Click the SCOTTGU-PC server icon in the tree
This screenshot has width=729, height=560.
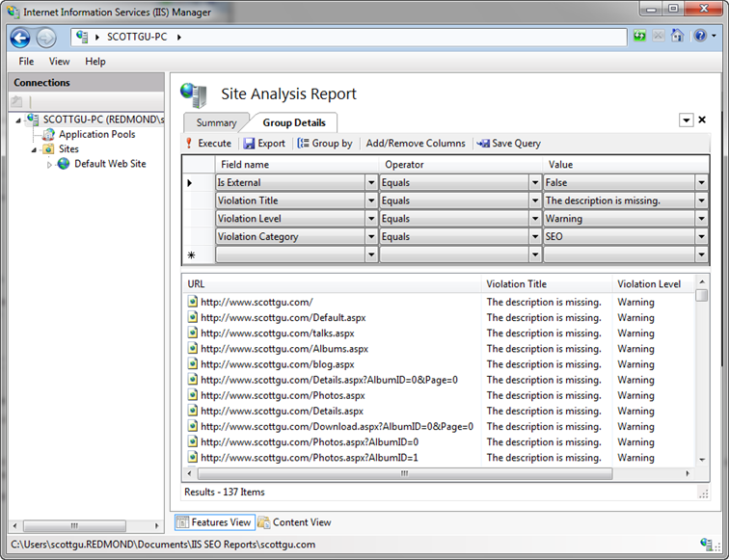click(33, 119)
